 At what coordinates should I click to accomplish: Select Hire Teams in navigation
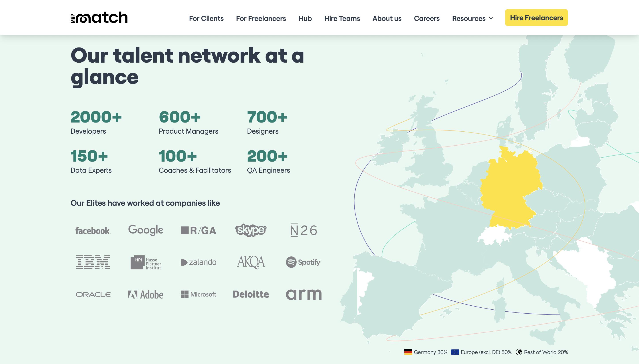[x=342, y=18]
